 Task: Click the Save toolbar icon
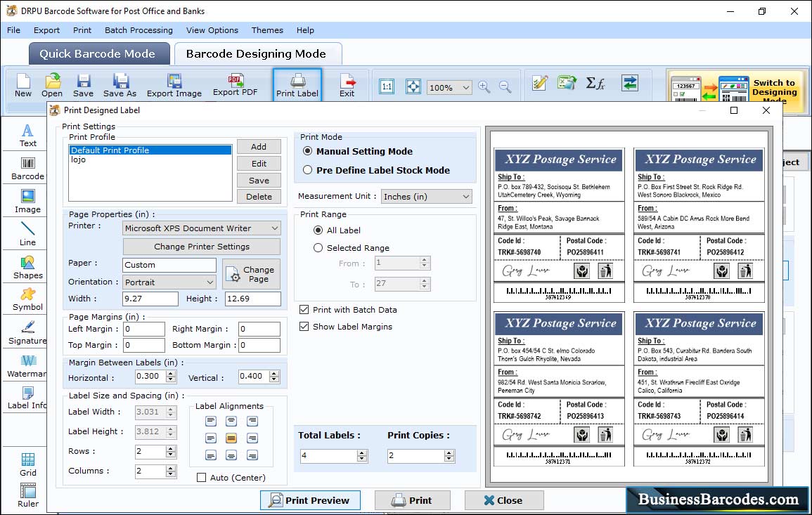click(x=83, y=86)
